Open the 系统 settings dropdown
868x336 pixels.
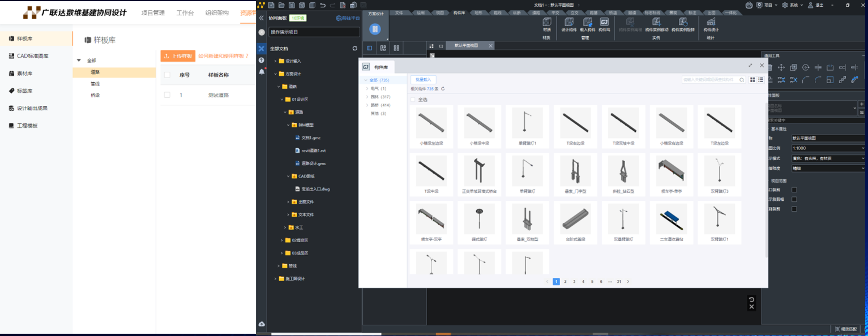coord(793,5)
